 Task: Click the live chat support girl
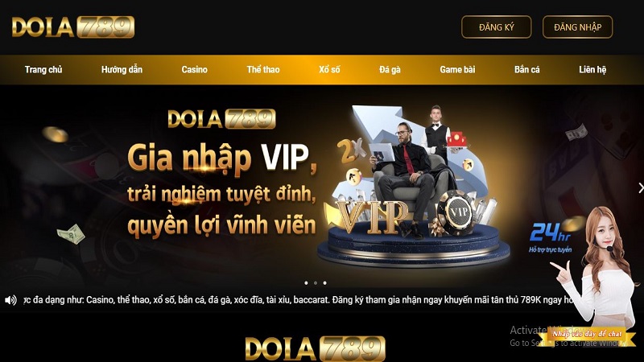click(596, 267)
